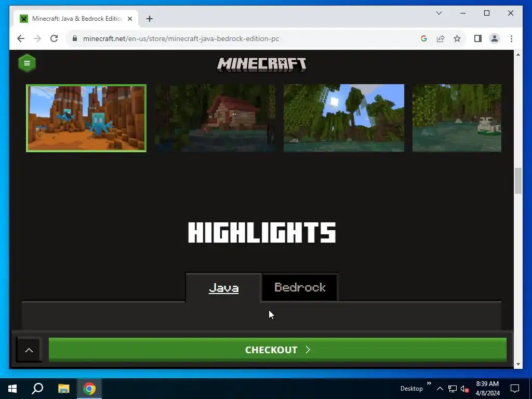Open a new tab with plus button

[150, 19]
